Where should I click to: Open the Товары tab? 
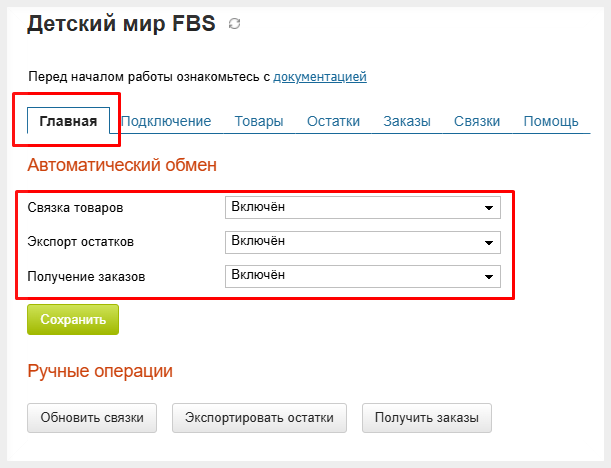click(x=259, y=121)
